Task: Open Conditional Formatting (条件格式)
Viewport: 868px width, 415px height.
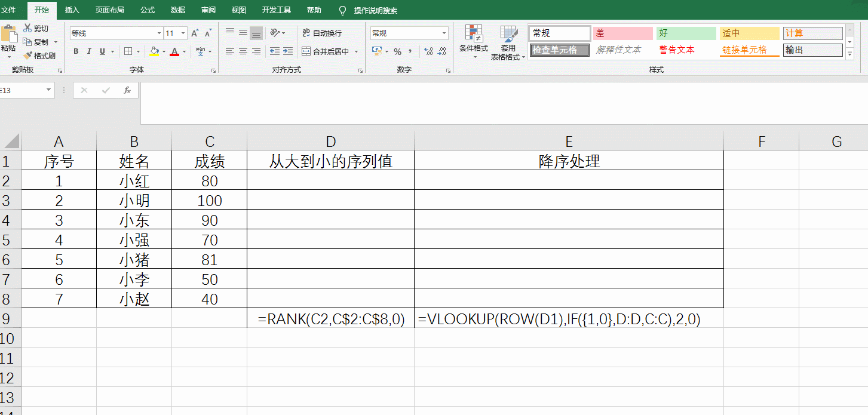Action: pos(474,41)
